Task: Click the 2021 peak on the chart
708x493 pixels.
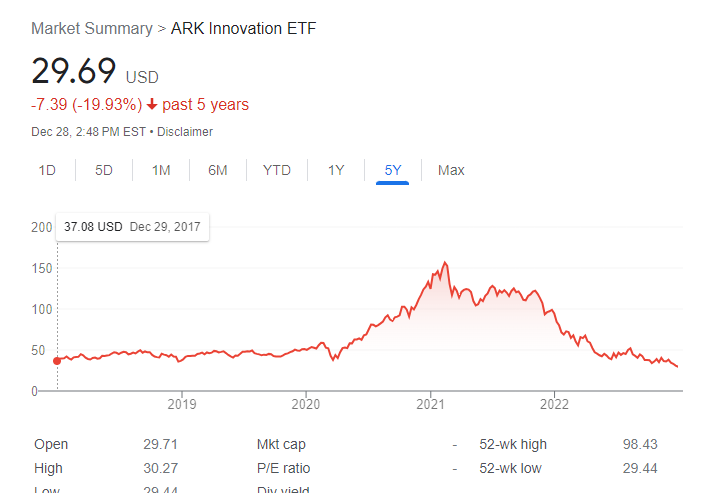Action: click(445, 262)
